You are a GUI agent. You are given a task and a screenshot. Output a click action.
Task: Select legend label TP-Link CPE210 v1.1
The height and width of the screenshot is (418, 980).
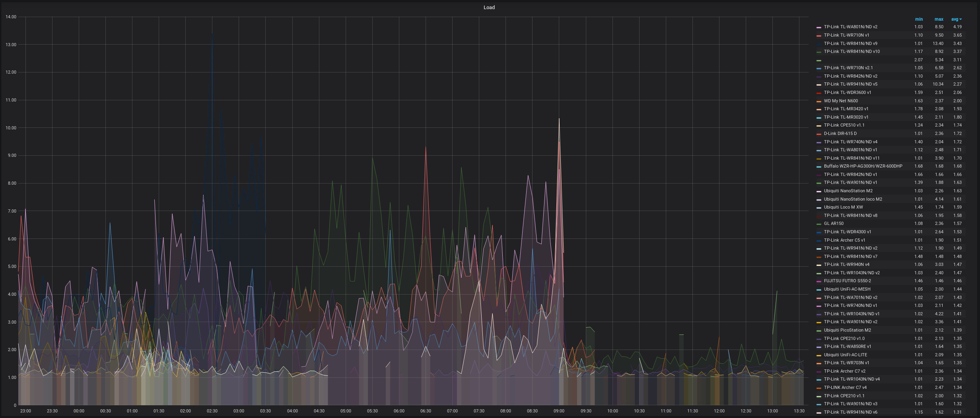pyautogui.click(x=844, y=396)
